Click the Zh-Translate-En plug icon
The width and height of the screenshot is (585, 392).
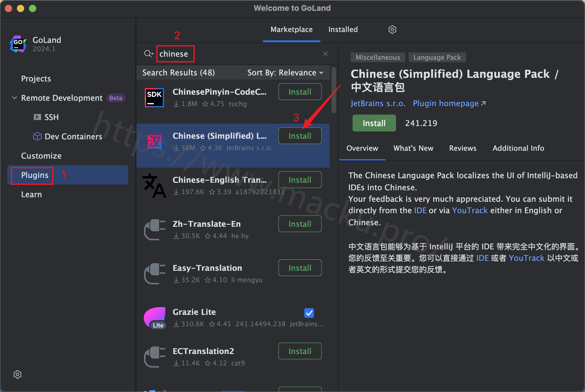click(x=154, y=229)
